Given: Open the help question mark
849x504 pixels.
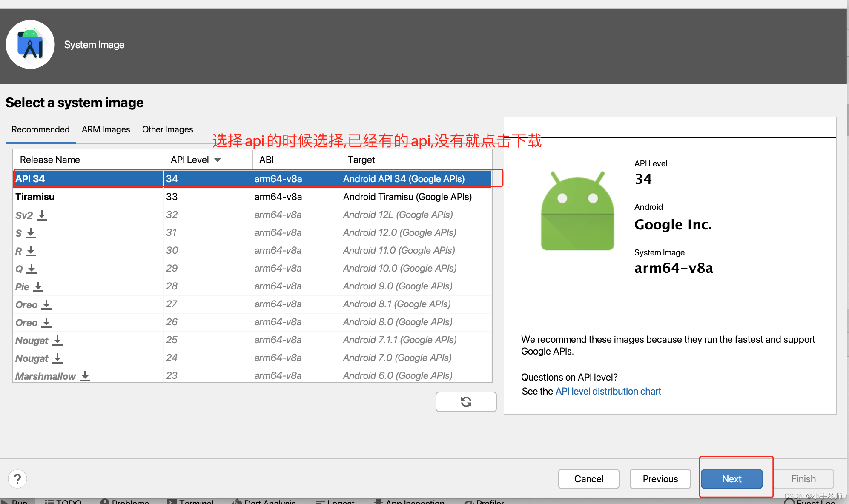Looking at the screenshot, I should pyautogui.click(x=17, y=479).
